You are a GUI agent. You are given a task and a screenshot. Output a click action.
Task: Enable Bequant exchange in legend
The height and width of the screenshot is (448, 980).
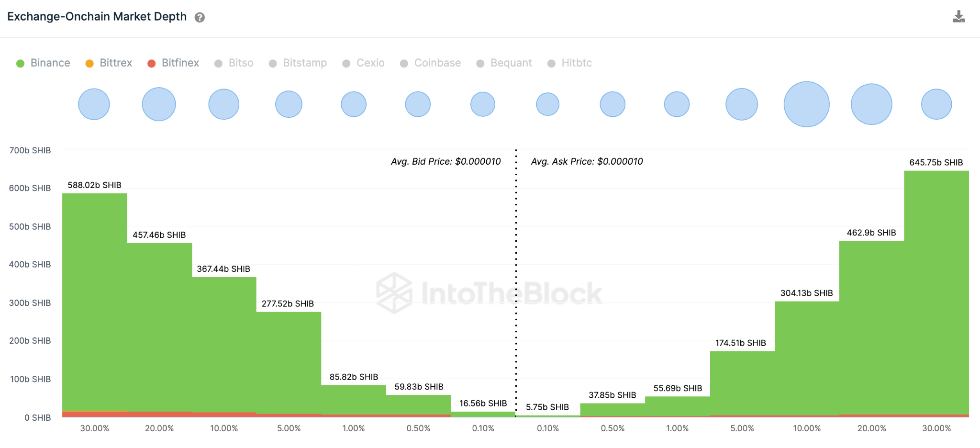504,63
